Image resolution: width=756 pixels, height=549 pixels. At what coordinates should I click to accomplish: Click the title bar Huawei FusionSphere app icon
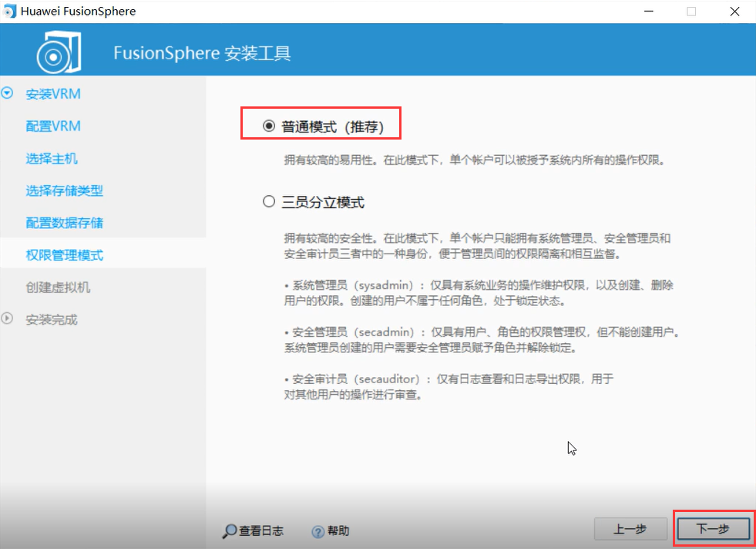click(x=10, y=11)
